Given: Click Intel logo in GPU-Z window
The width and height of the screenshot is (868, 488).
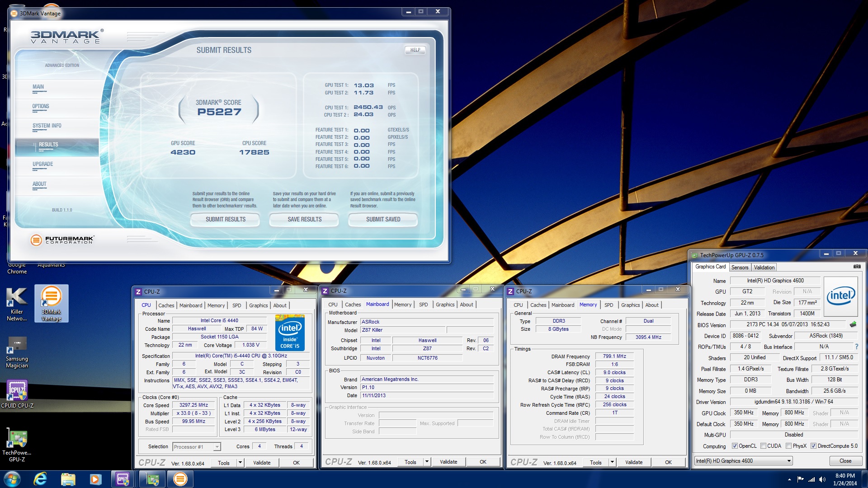Looking at the screenshot, I should (840, 296).
